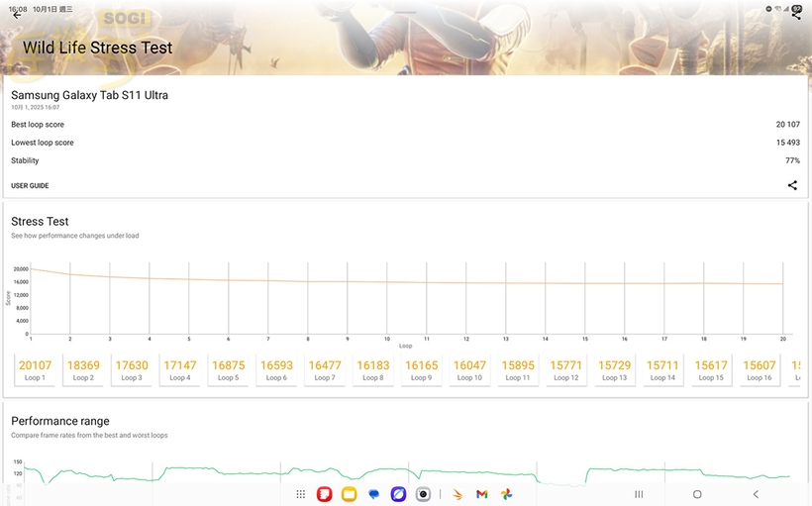Share results via icon beside USER GUIDE

coord(792,185)
